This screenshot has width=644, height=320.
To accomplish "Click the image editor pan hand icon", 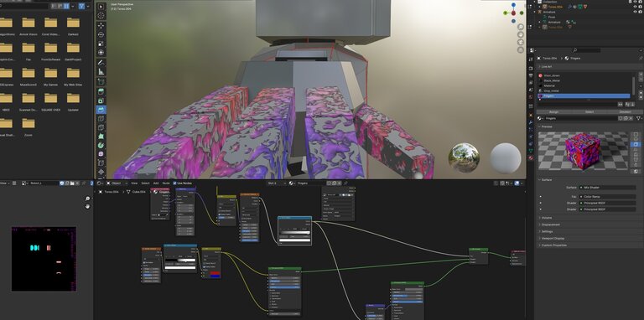I will click(87, 206).
